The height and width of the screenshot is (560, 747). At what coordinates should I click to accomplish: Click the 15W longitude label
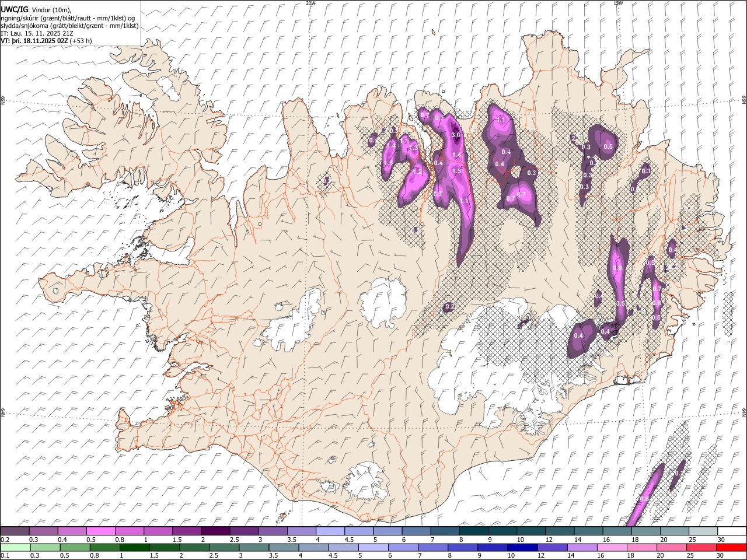617,3
